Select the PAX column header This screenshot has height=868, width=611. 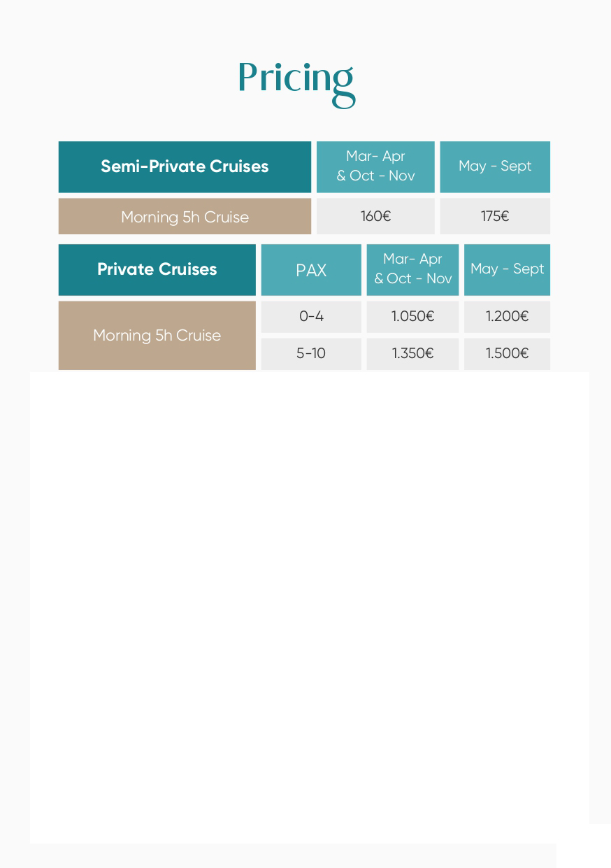click(x=311, y=270)
